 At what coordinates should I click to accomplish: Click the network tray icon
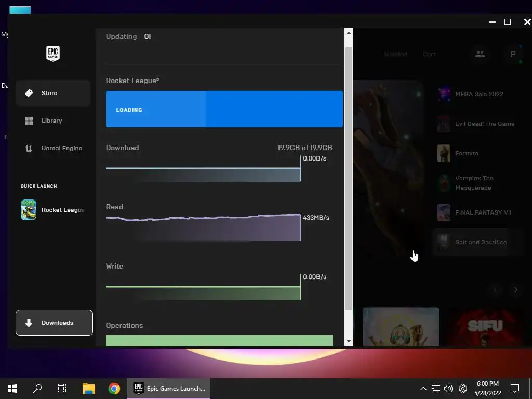point(436,389)
